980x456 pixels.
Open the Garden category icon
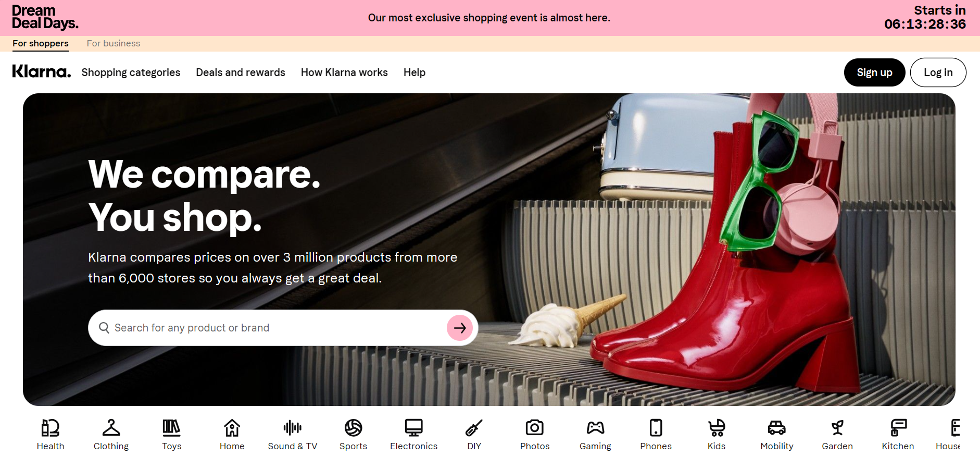[x=837, y=428]
